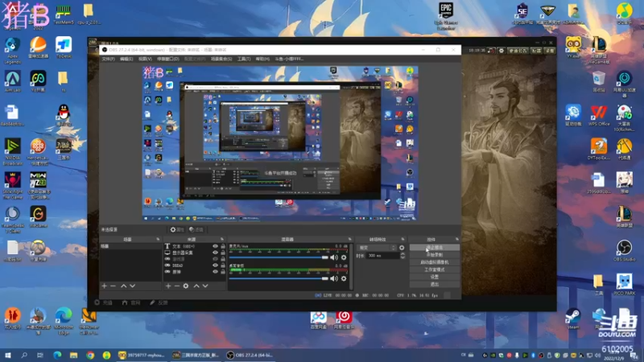Toggle visibility of the 原神 source
Viewport: 644px width, 362px height.
215,272
